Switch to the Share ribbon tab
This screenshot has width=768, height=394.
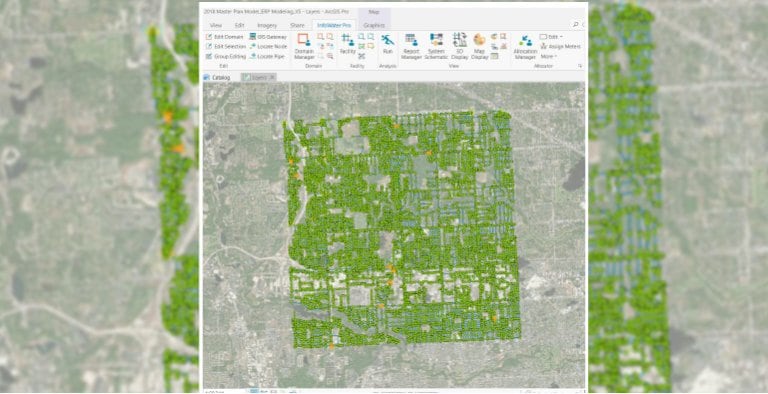click(297, 25)
